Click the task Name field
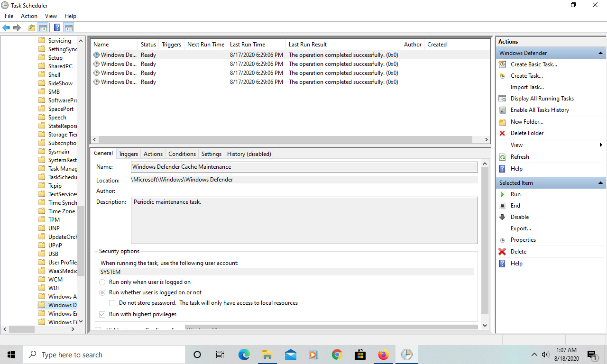Image resolution: width=607 pixels, height=364 pixels. (304, 167)
